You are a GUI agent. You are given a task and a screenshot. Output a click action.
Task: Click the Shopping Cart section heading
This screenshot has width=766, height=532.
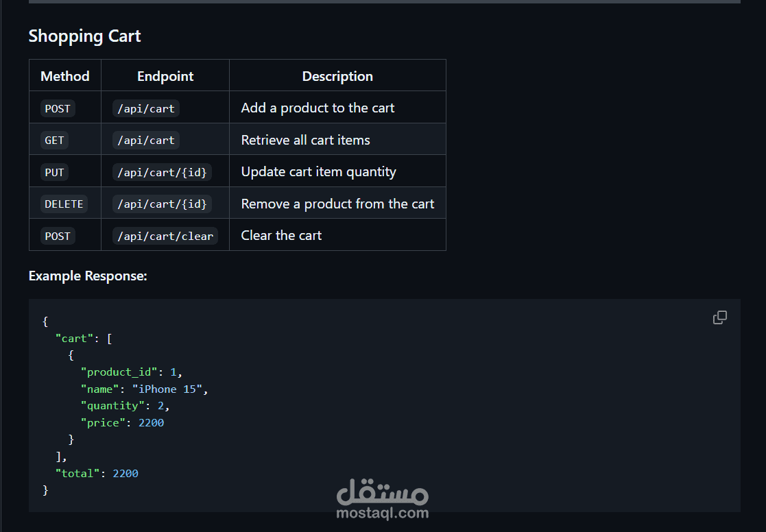84,36
